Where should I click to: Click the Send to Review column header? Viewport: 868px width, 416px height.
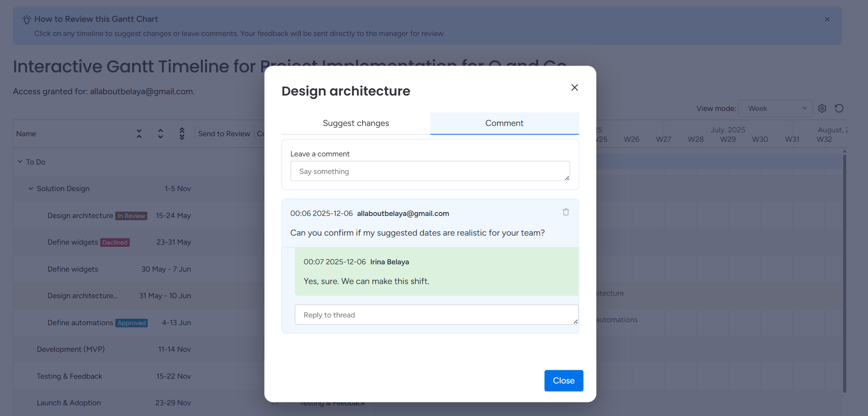click(224, 134)
